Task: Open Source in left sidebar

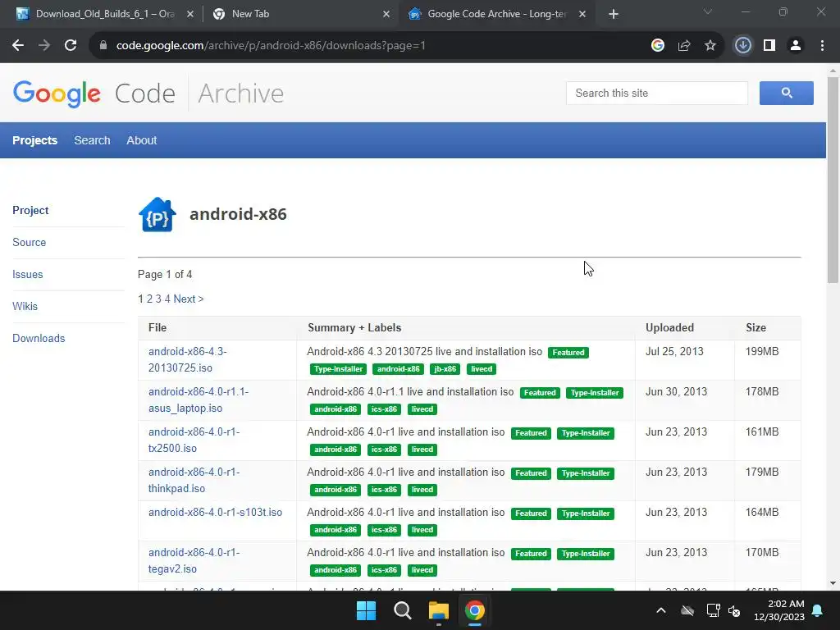Action: 29,242
